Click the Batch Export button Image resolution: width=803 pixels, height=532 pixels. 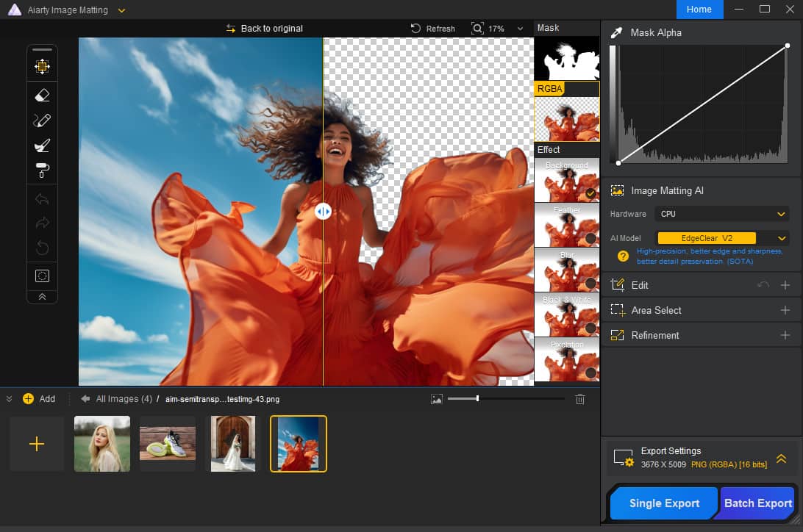757,503
